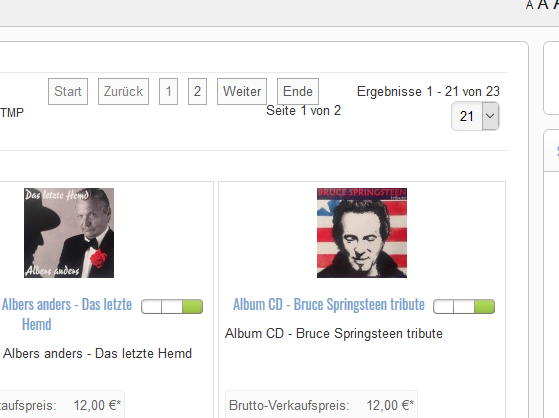The height and width of the screenshot is (418, 559).
Task: Click the Zurück pagination button
Action: coord(123,91)
